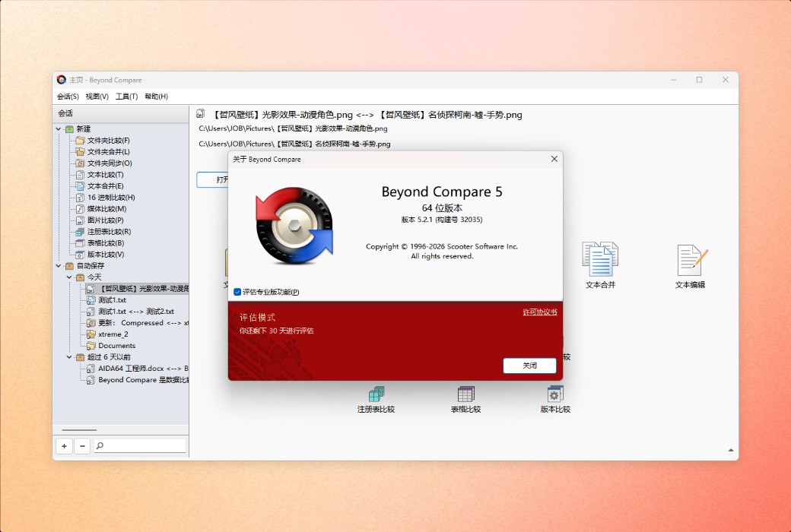Select 文本比较(T) icon in tree

pyautogui.click(x=80, y=175)
